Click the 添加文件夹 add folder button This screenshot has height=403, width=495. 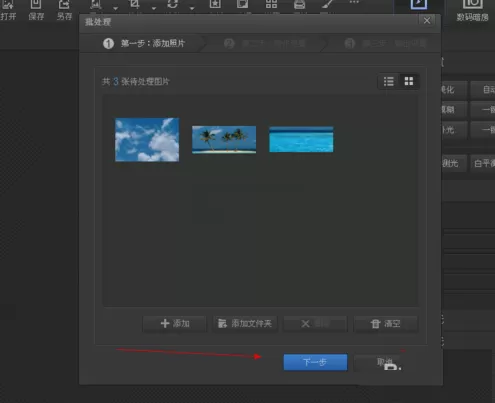point(245,324)
